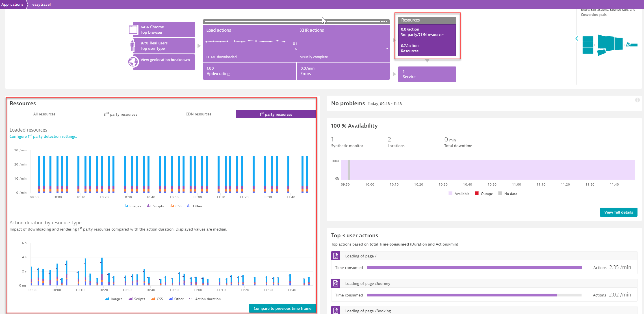Toggle Action duration series in legend
The image size is (644, 314).
205,299
